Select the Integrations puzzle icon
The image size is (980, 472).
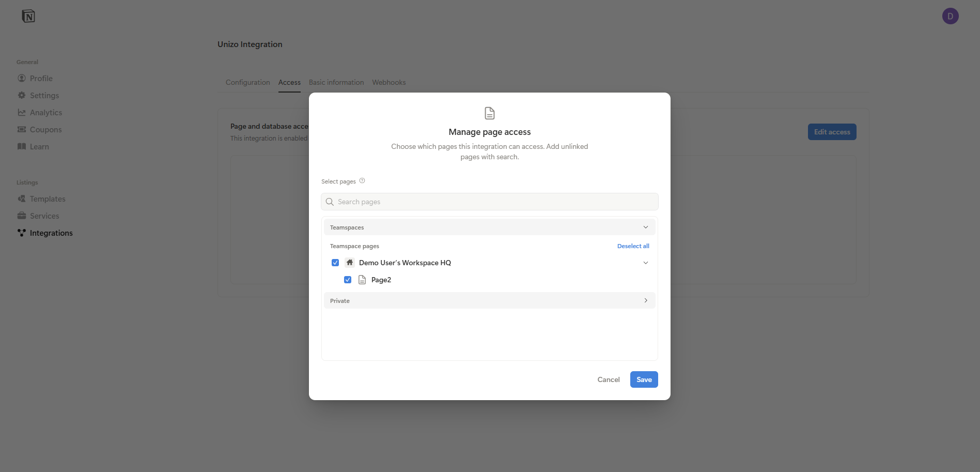(x=21, y=233)
